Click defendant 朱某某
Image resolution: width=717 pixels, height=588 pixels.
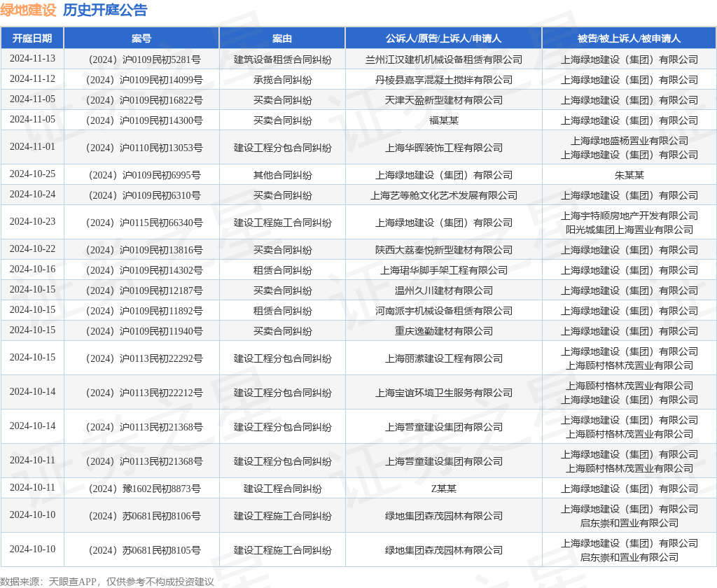tap(629, 175)
